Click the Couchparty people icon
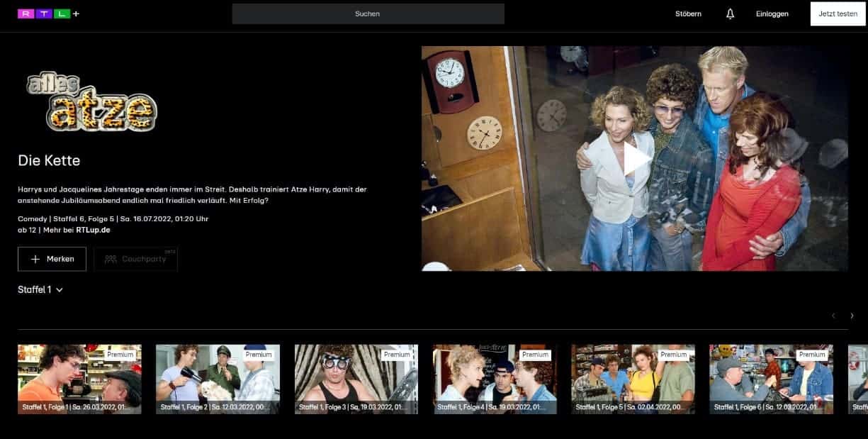 pyautogui.click(x=111, y=259)
